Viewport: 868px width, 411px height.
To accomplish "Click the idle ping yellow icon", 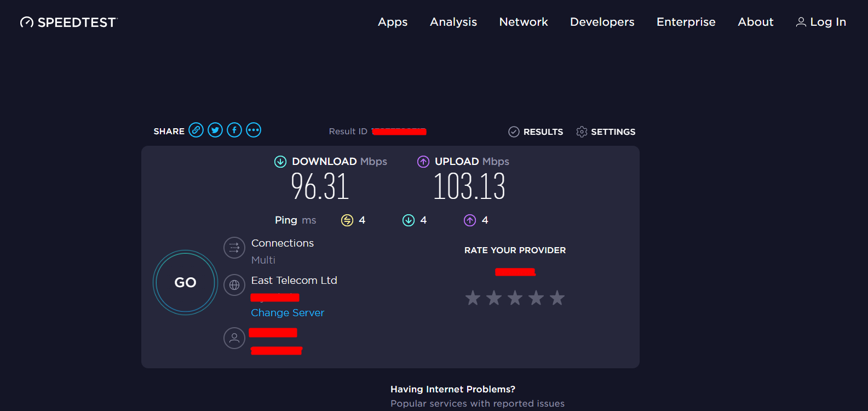I will [347, 220].
